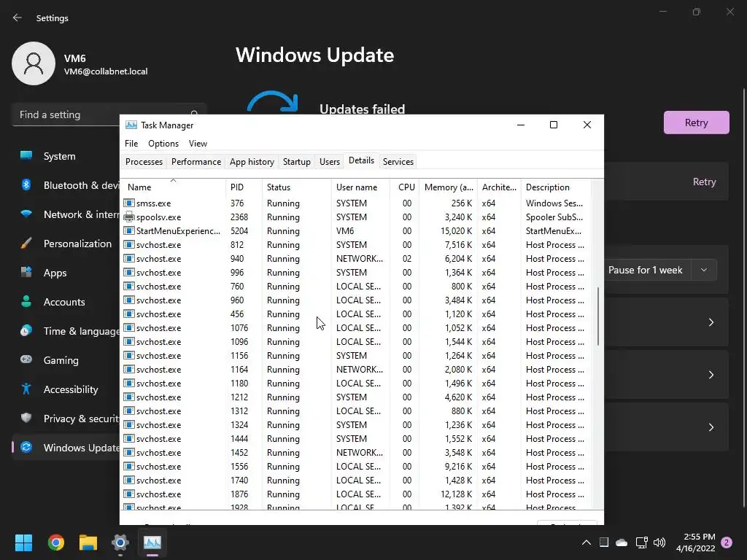Viewport: 747px width, 560px height.
Task: Switch to the Performance tab
Action: [x=196, y=161]
